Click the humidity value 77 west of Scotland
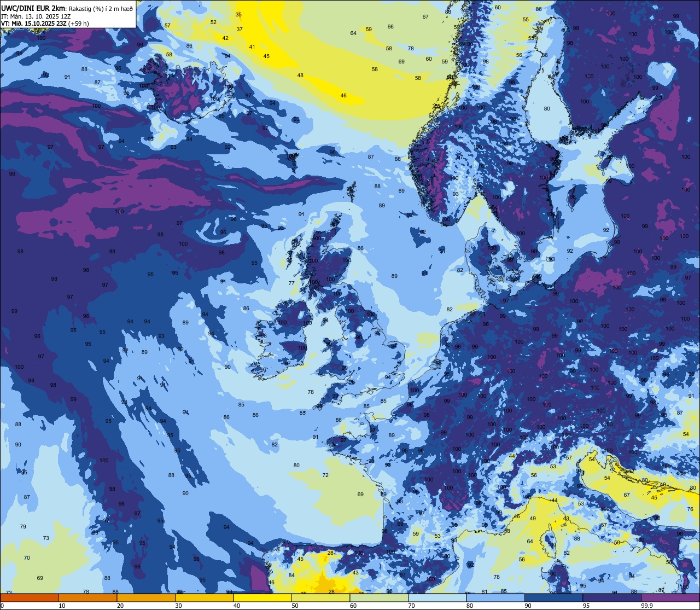700x610 pixels. pos(291,283)
